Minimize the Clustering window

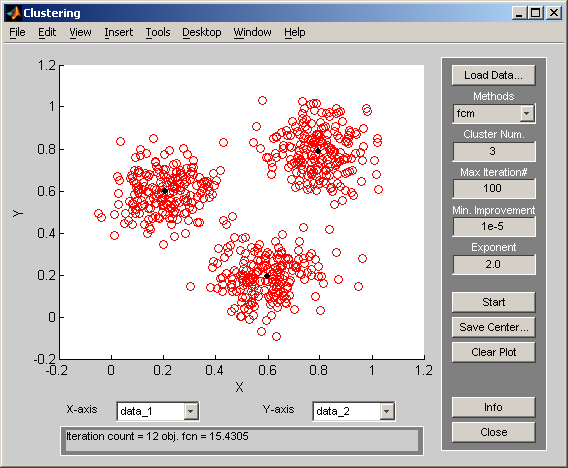click(x=519, y=13)
